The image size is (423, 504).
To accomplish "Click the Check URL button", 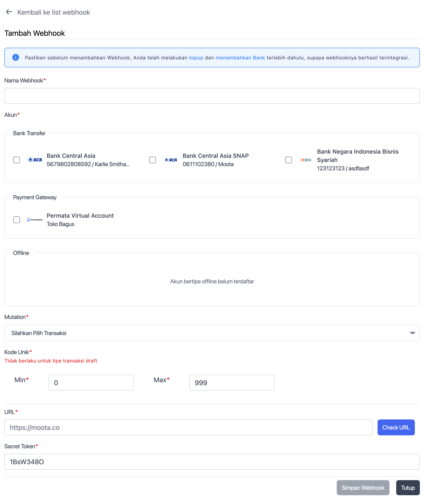I will 396,427.
